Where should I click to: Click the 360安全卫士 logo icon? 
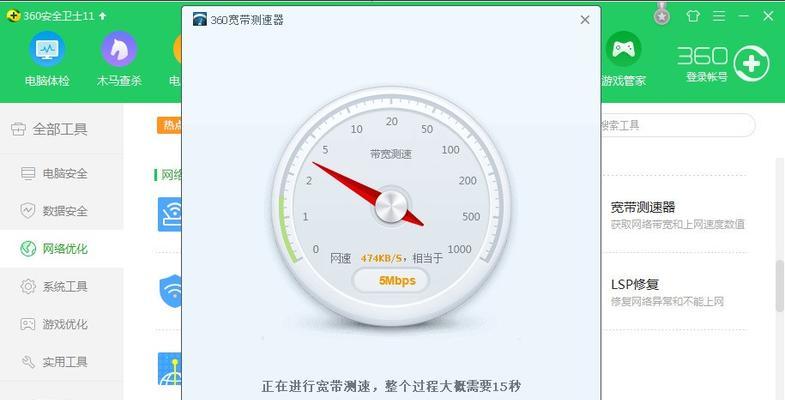tap(13, 16)
